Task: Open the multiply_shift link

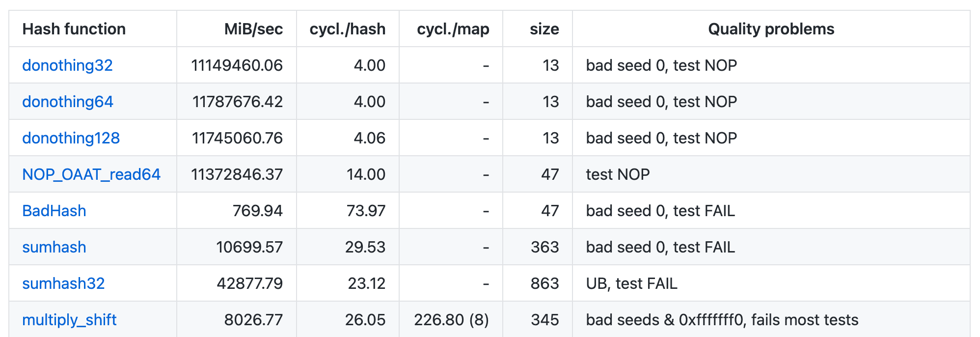Action: tap(69, 320)
